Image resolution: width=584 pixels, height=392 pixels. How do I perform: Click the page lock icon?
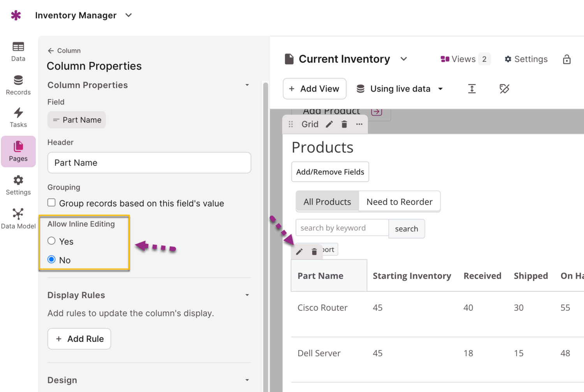(x=566, y=59)
